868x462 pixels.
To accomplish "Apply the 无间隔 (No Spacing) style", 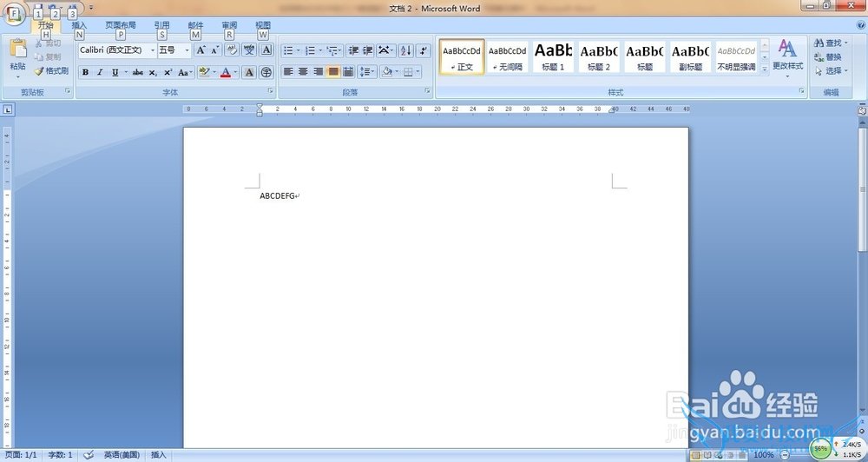I will coord(508,56).
